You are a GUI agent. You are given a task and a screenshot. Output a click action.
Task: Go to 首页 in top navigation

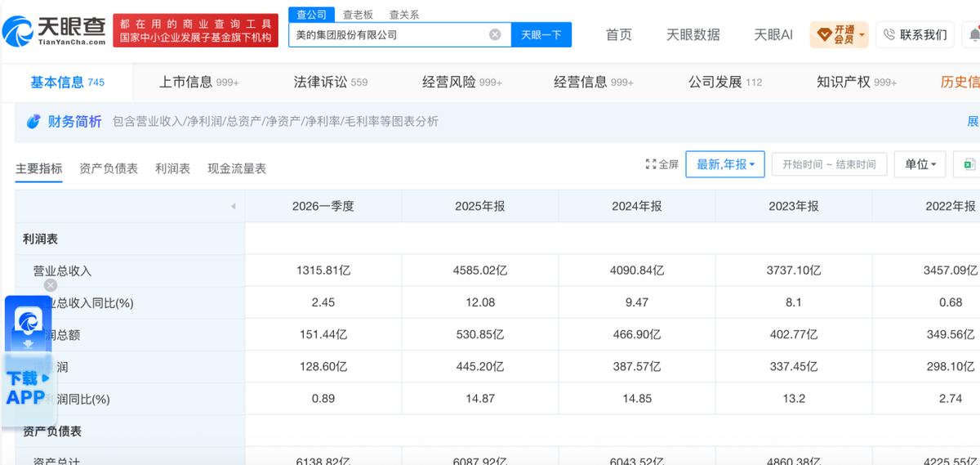[619, 34]
